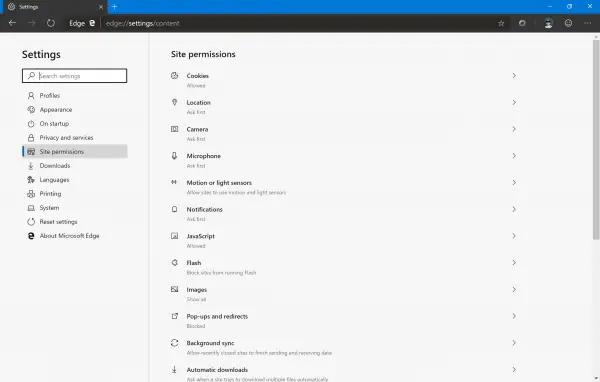Open the JavaScript permission label
Viewport: 600px width, 382px height.
201,236
